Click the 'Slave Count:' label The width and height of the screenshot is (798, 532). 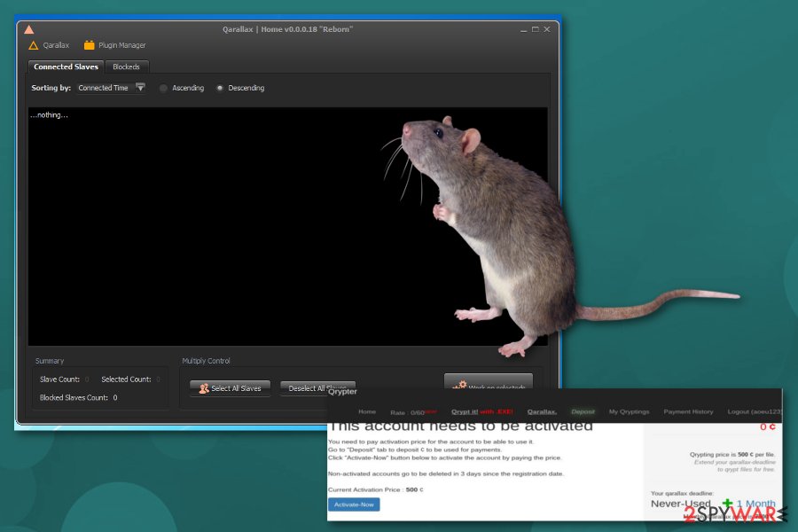pyautogui.click(x=59, y=379)
